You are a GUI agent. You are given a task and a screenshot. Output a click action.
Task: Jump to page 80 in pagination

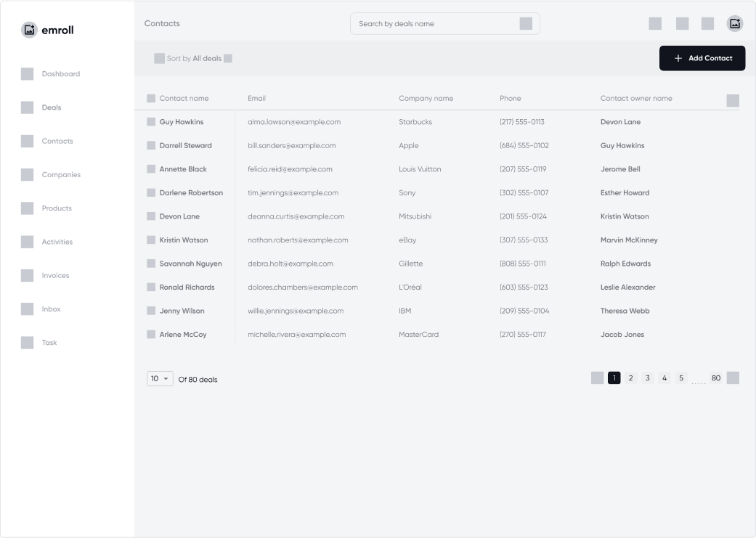[715, 378]
